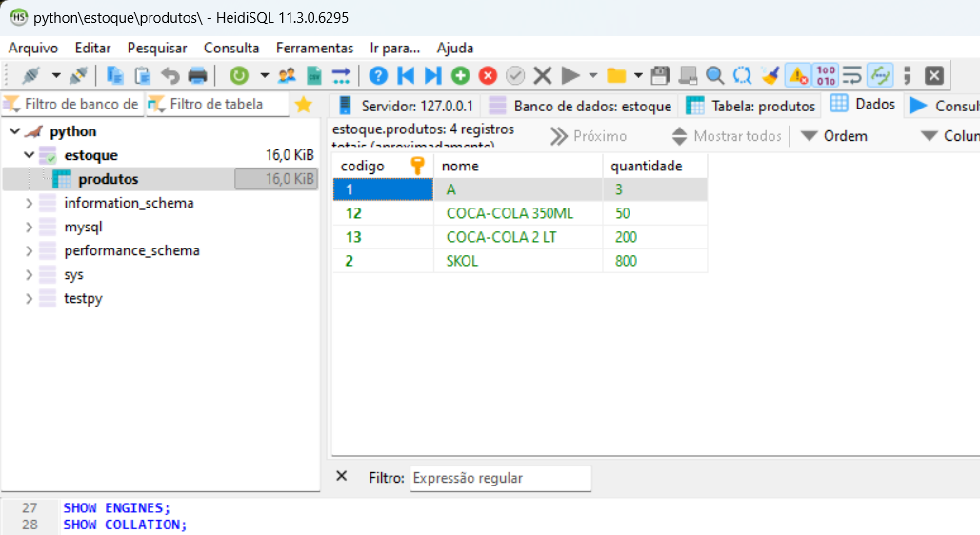Click the Save floppy disk icon
This screenshot has width=980, height=535.
coord(660,75)
